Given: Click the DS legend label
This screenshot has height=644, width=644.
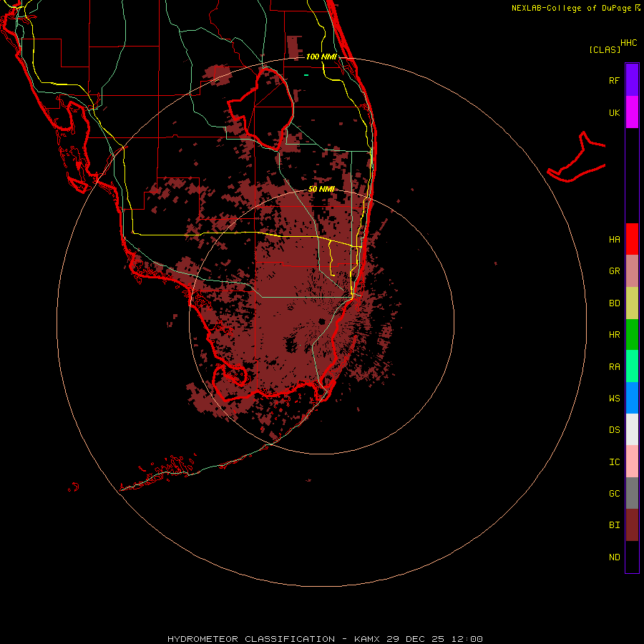Looking at the screenshot, I should click(614, 430).
